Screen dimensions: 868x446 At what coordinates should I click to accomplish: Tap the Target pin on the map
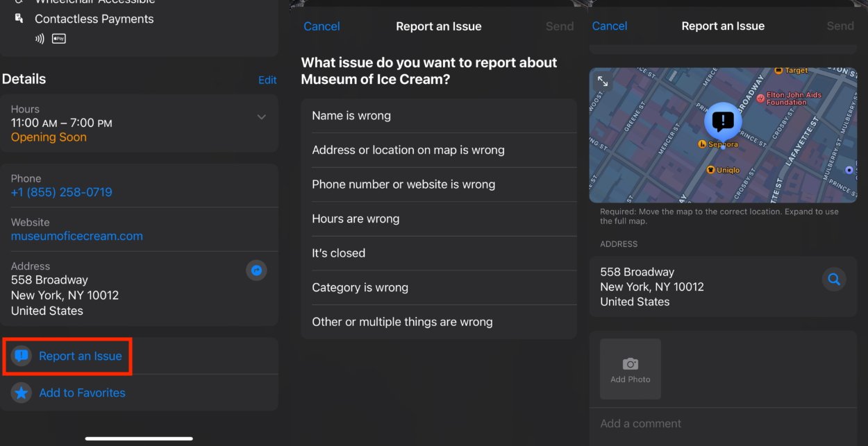(779, 69)
